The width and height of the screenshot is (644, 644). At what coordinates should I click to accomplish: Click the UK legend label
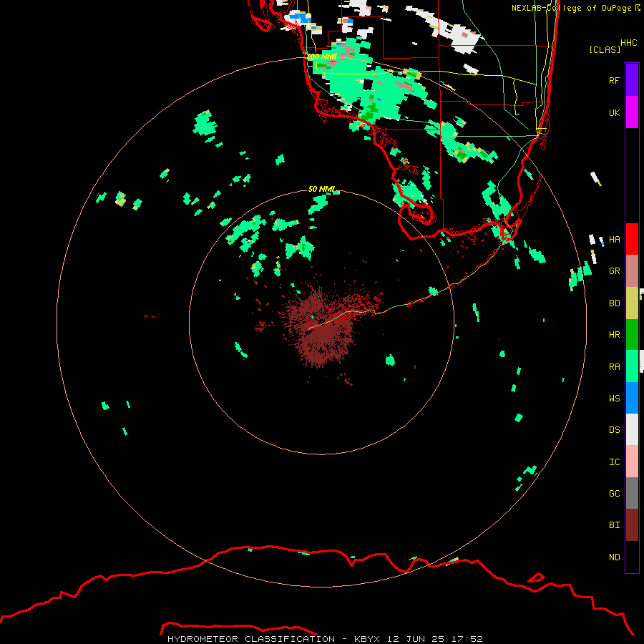[614, 112]
